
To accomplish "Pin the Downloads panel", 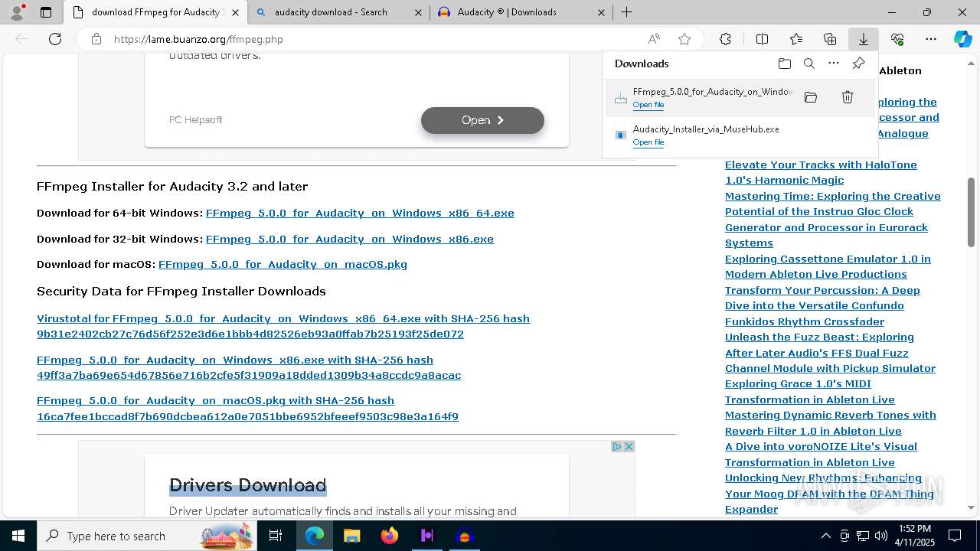I will (858, 64).
